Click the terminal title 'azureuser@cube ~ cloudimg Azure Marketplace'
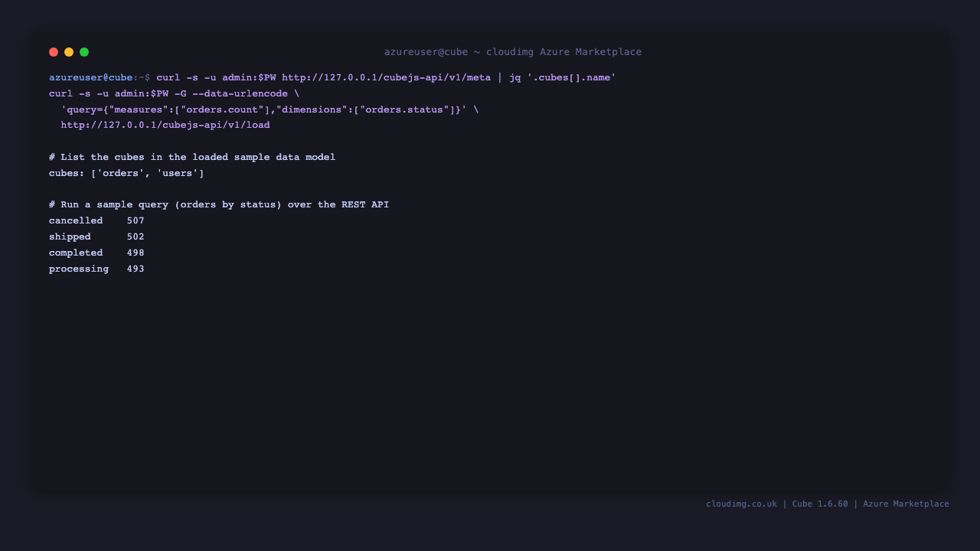The height and width of the screenshot is (551, 980). click(513, 52)
